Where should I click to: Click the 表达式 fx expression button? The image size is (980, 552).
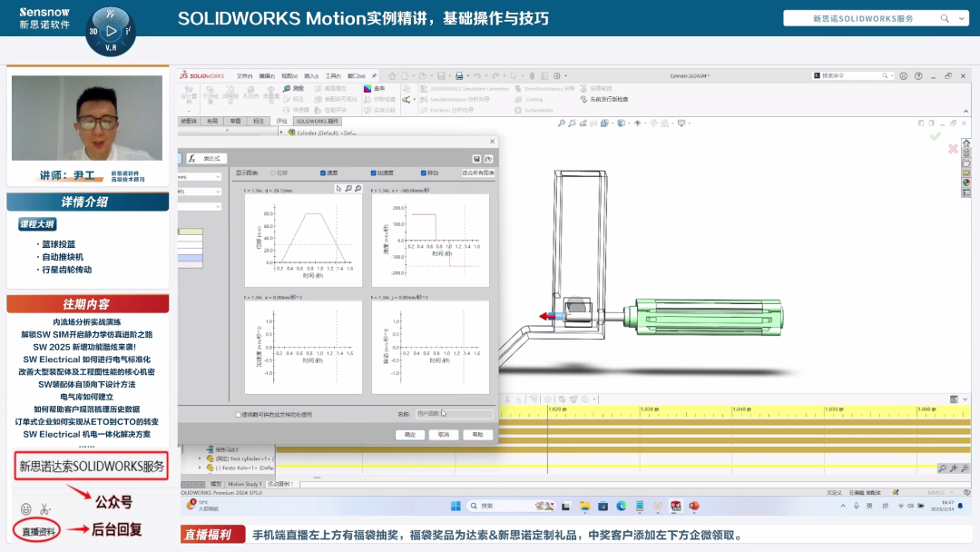[205, 158]
